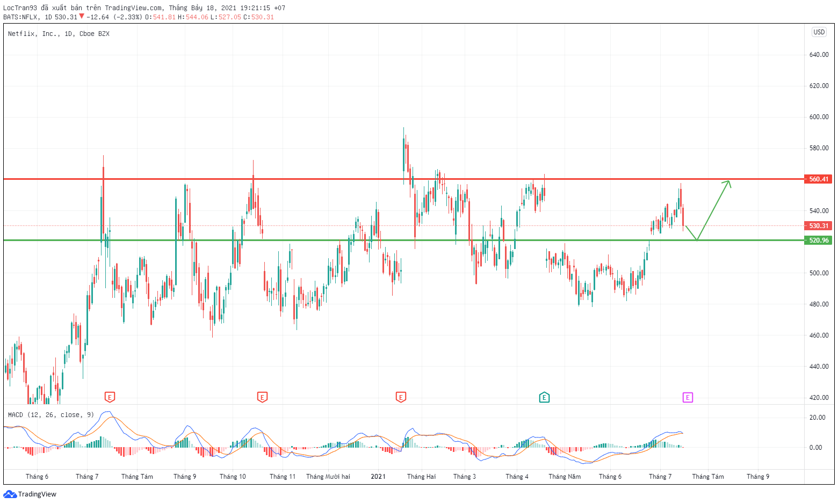Click the red earnings E marker near Tháng 10

coord(262,397)
